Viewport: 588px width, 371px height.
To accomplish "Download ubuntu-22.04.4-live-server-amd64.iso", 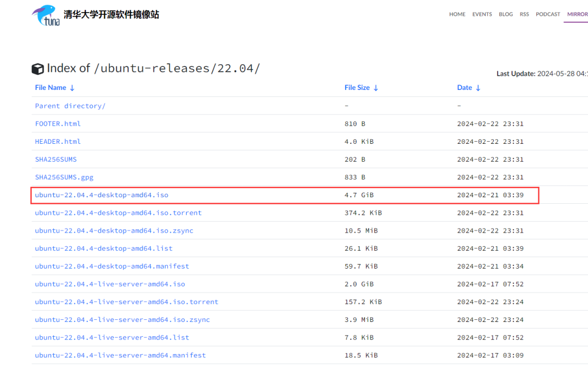I will [110, 284].
